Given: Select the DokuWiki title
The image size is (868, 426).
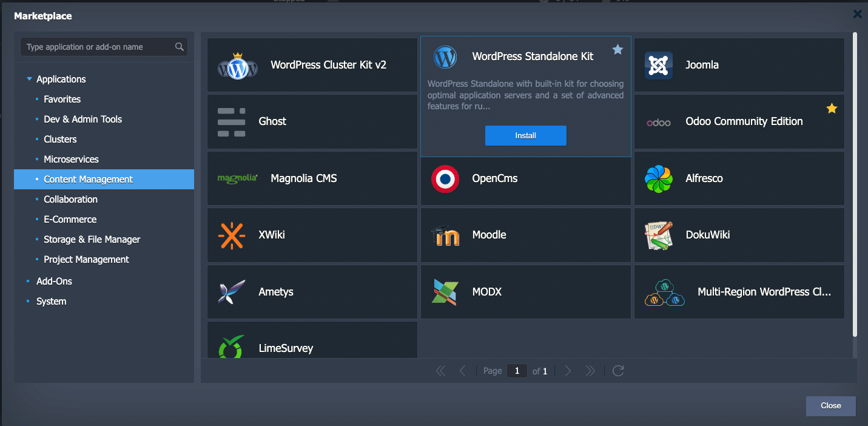Looking at the screenshot, I should tap(708, 235).
